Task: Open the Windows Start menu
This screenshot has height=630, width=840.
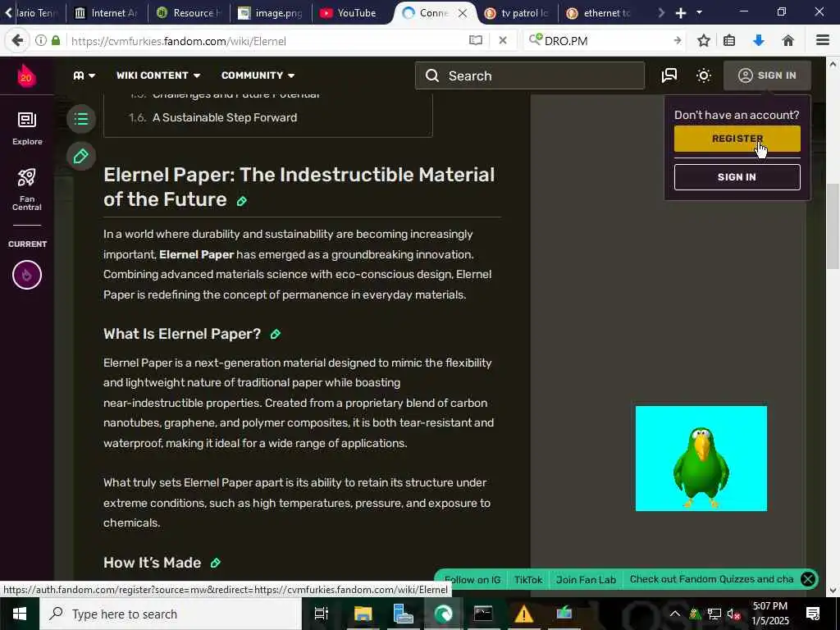Action: pos(20,614)
